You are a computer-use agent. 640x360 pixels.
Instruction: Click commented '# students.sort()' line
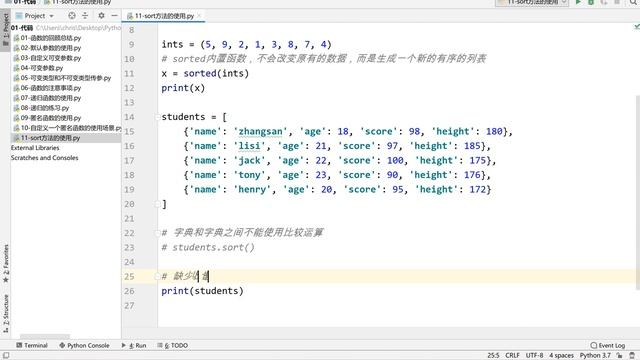click(208, 248)
